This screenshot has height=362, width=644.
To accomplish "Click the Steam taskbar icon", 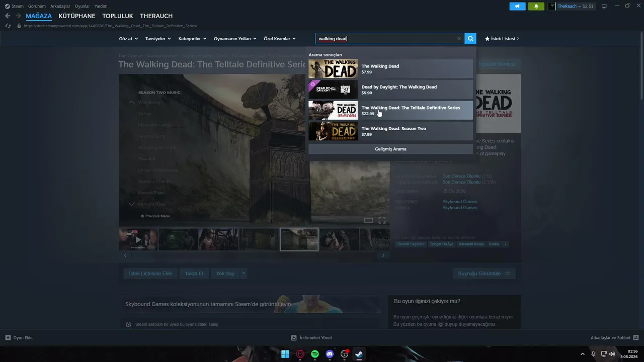I will click(359, 354).
